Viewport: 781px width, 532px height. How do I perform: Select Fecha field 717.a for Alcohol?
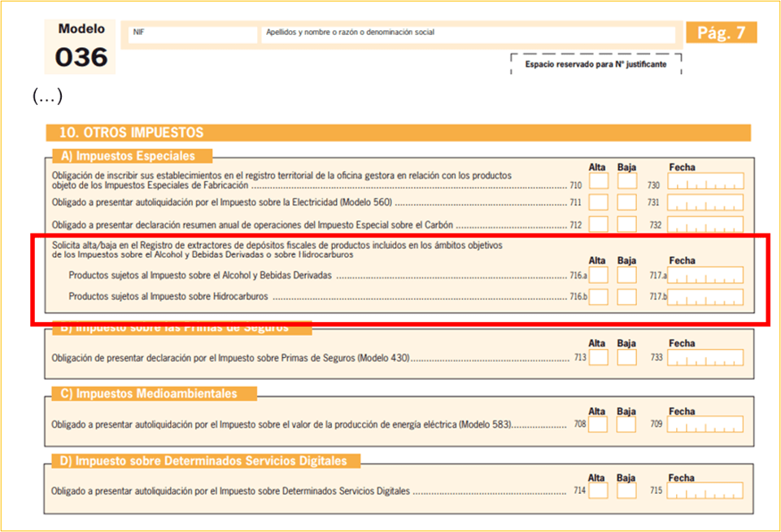705,276
